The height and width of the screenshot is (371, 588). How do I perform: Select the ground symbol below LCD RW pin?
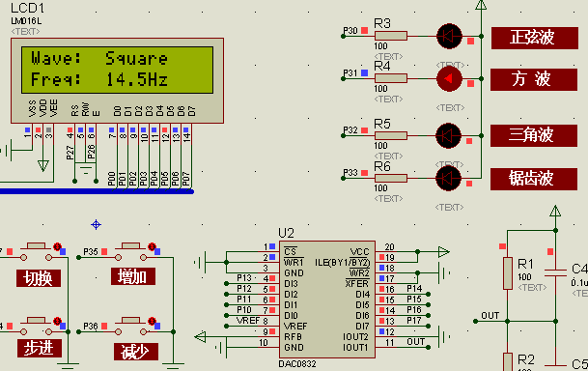point(86,168)
